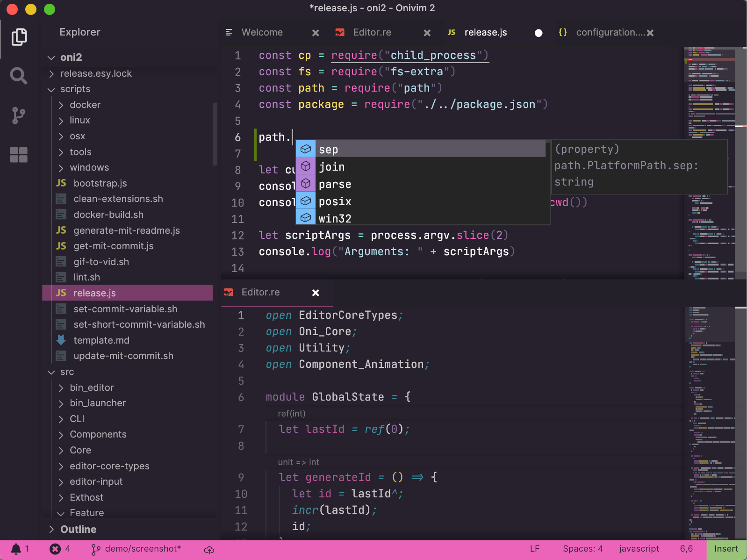Screen dimensions: 747x560
Task: Click the braces icon on configuration tab
Action: [x=563, y=32]
